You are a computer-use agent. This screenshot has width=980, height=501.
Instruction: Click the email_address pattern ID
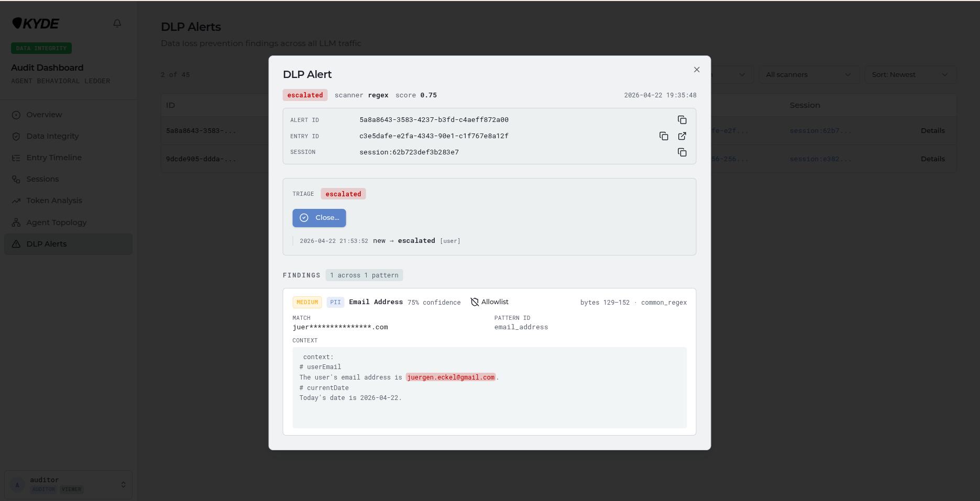coord(521,327)
